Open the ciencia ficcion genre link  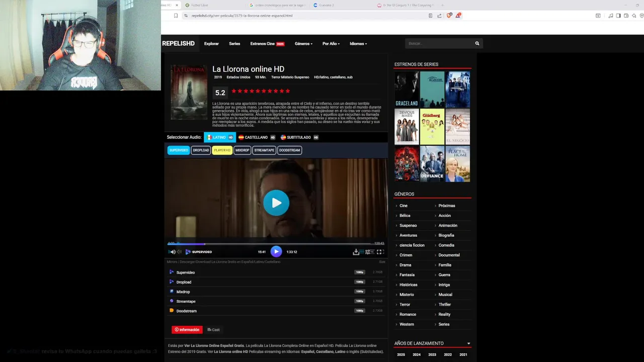click(412, 245)
